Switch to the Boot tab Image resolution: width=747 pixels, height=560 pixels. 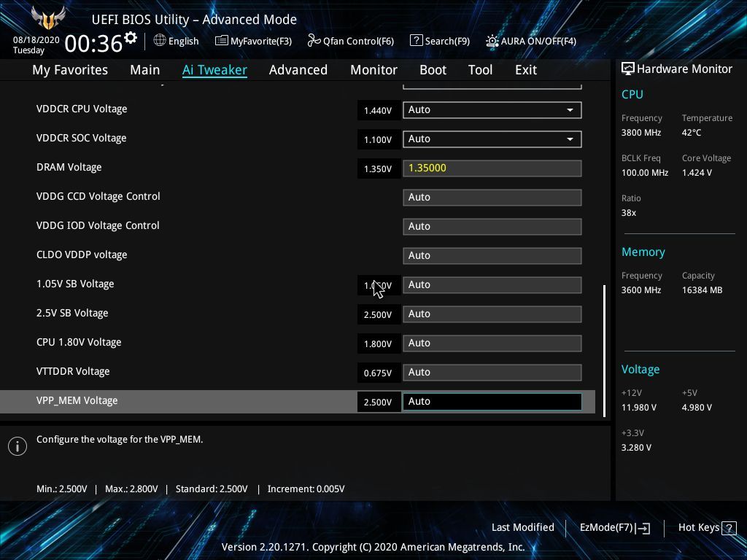pyautogui.click(x=433, y=70)
